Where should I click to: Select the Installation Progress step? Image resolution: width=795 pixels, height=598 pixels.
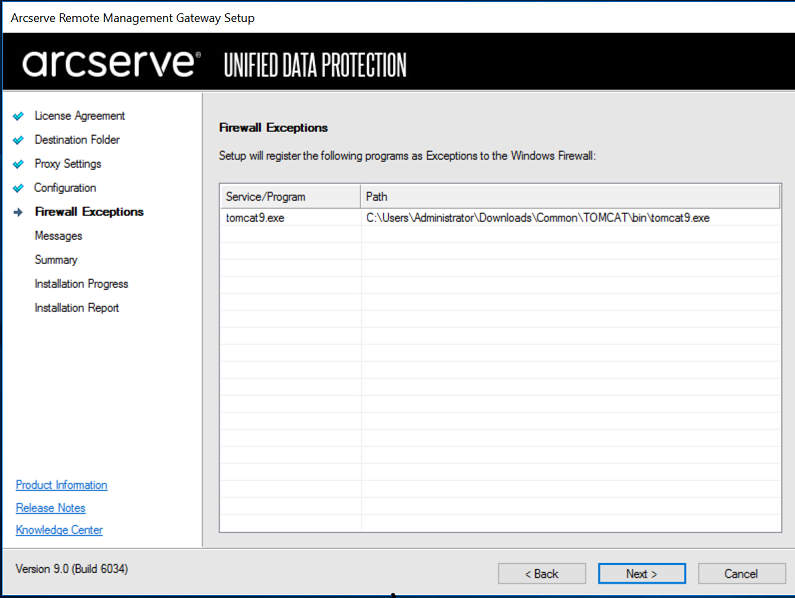tap(81, 284)
